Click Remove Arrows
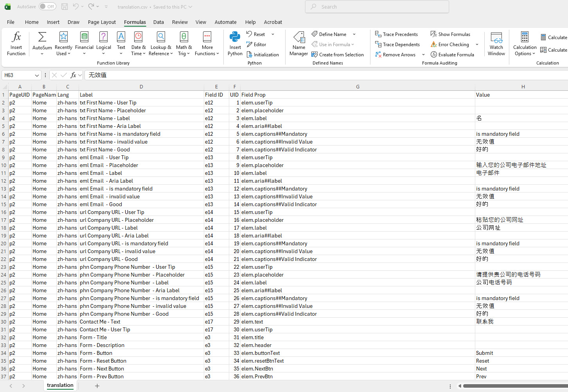Image resolution: width=568 pixels, height=392 pixels. [x=395, y=55]
